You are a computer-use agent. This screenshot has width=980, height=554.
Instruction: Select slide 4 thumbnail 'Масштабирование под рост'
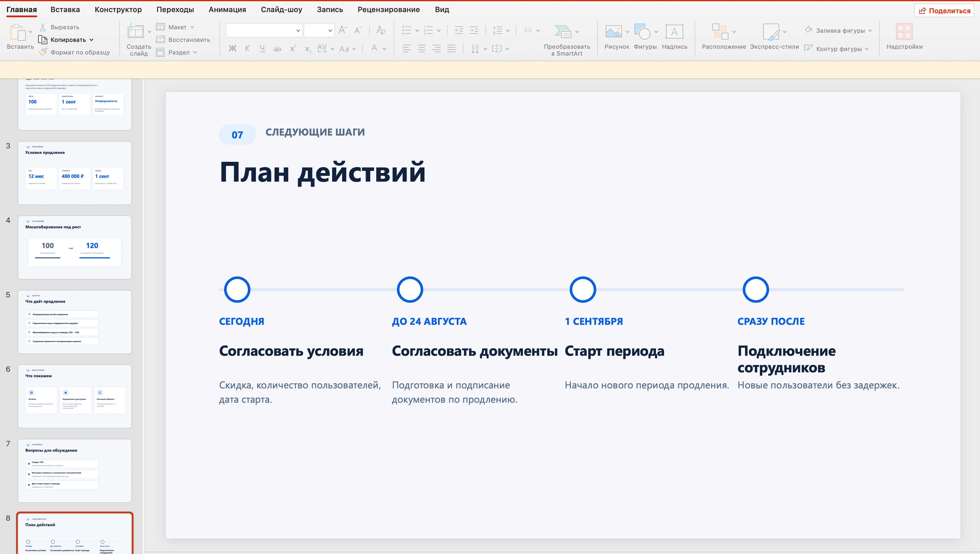coord(75,248)
